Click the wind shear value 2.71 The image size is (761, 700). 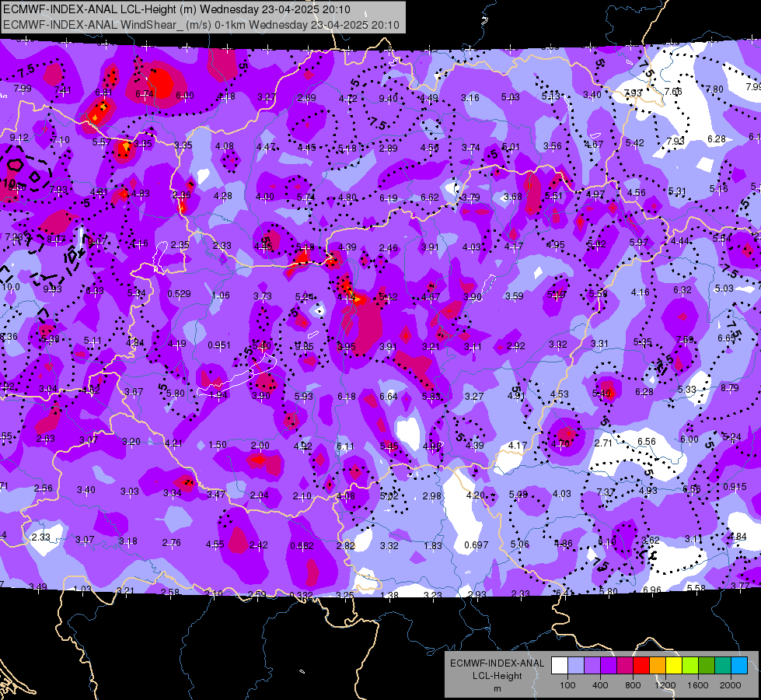coord(603,443)
